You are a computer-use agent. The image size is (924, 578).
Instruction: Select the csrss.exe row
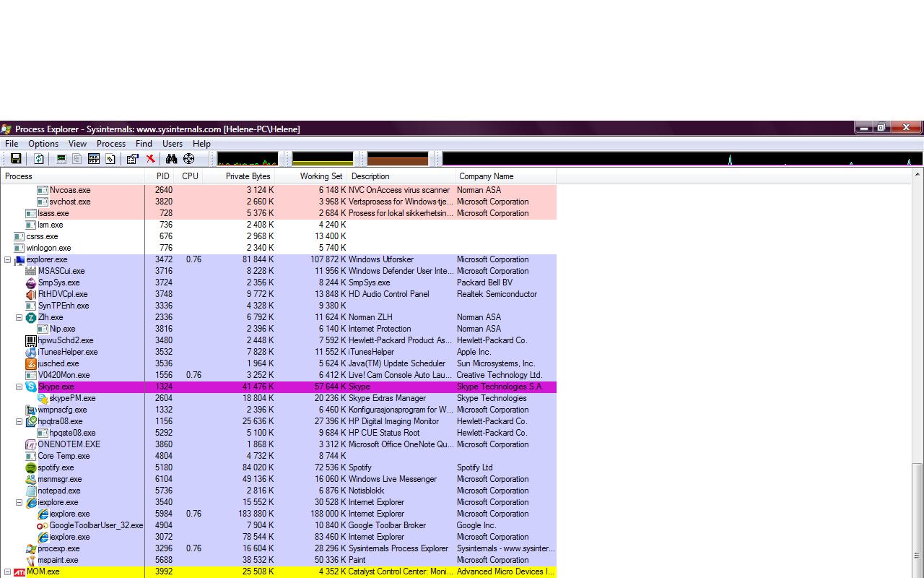coord(279,236)
